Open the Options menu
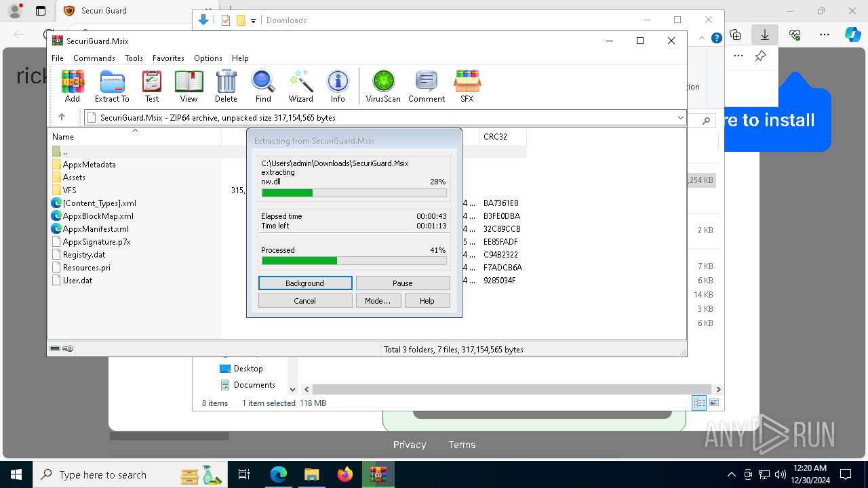868x488 pixels. [x=208, y=58]
